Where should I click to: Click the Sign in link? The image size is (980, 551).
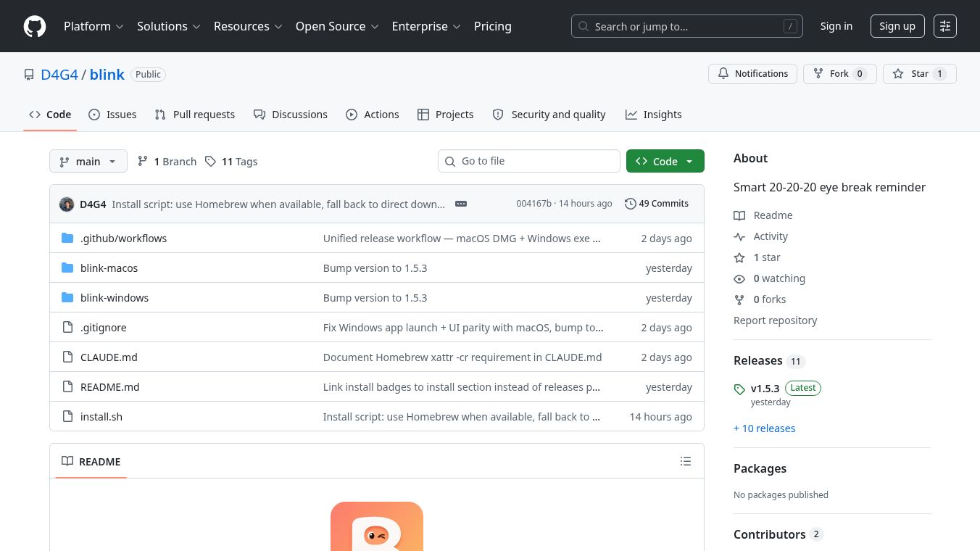tap(836, 26)
